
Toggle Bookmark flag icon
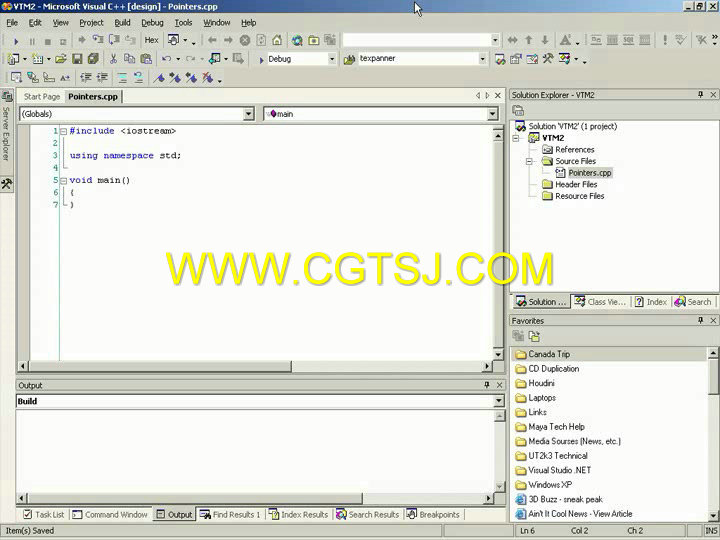(159, 78)
